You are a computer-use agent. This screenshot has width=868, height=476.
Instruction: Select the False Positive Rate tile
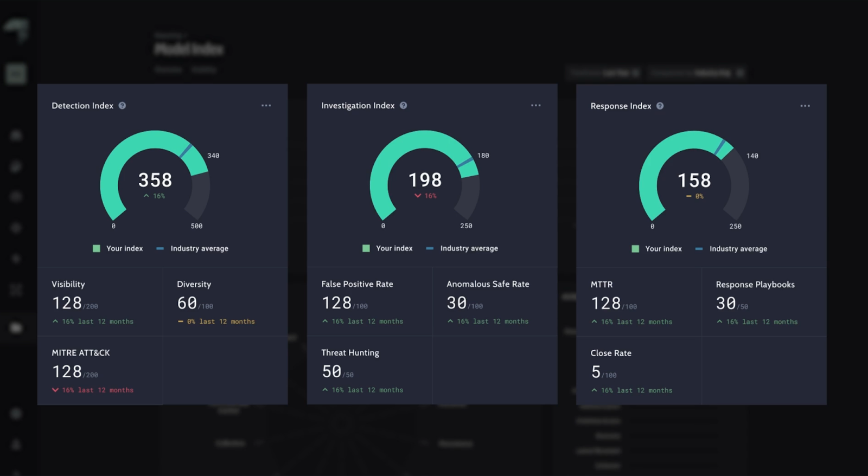(x=369, y=302)
